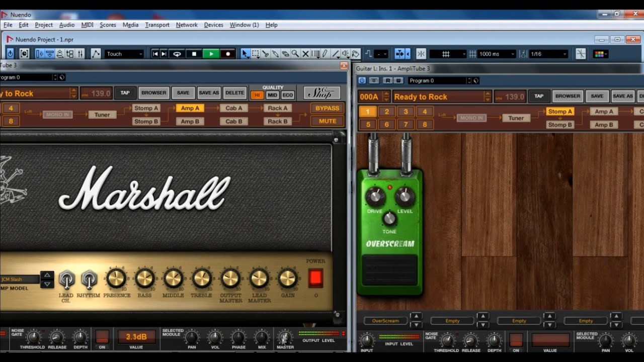
Task: Open the Window (1) menu
Action: click(x=244, y=25)
